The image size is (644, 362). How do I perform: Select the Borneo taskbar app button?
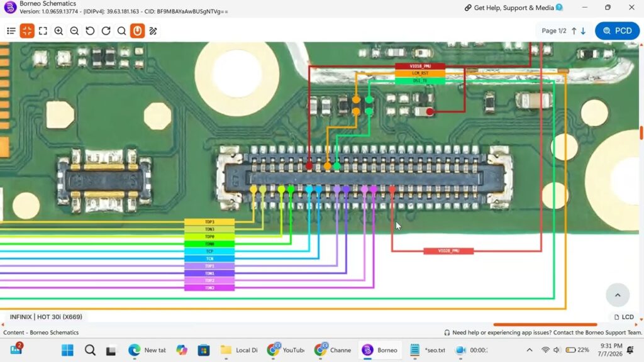click(379, 350)
